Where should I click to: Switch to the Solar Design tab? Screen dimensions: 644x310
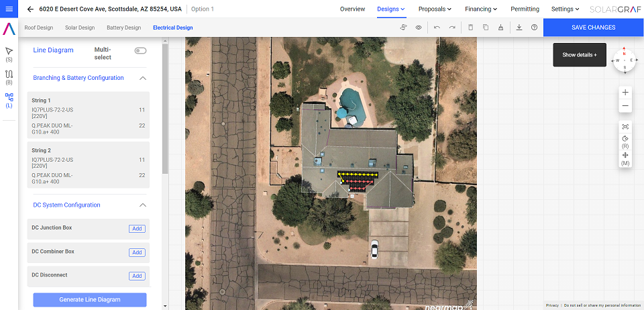pyautogui.click(x=80, y=28)
